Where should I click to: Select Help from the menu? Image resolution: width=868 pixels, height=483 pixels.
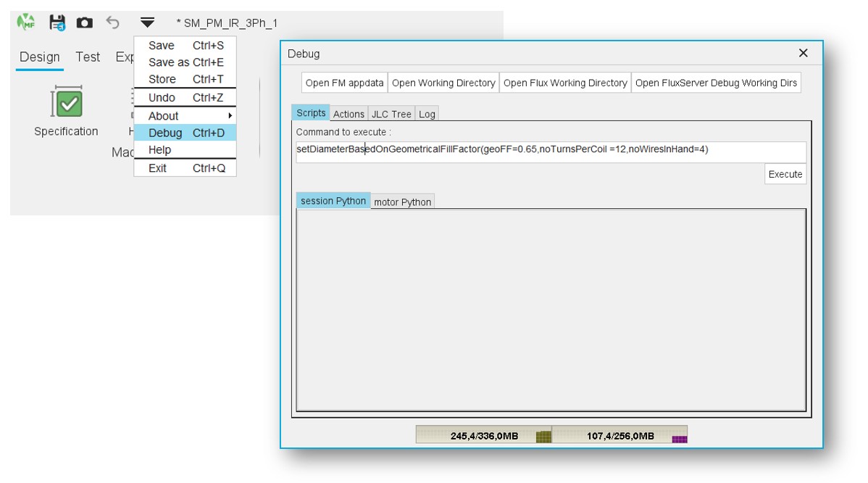point(185,150)
